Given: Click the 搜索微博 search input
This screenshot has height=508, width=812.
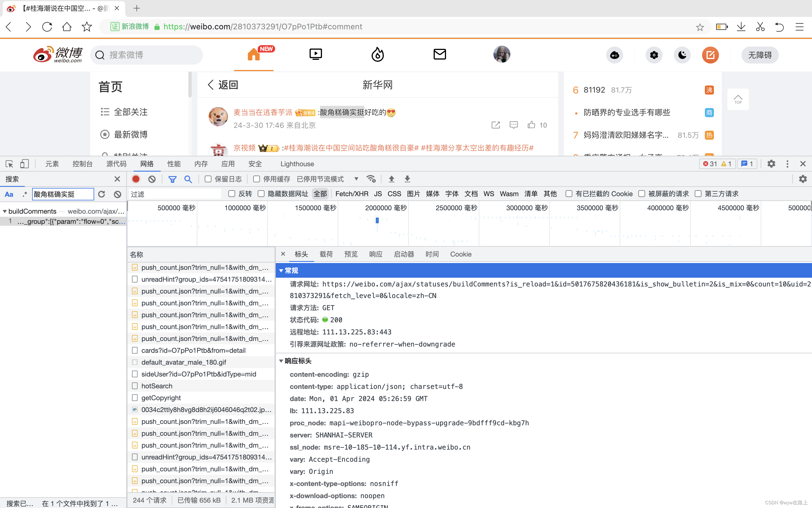Looking at the screenshot, I should pyautogui.click(x=147, y=55).
